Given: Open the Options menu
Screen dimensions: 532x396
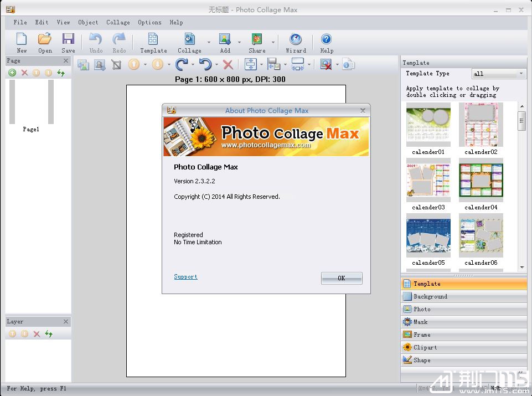Looking at the screenshot, I should (149, 22).
